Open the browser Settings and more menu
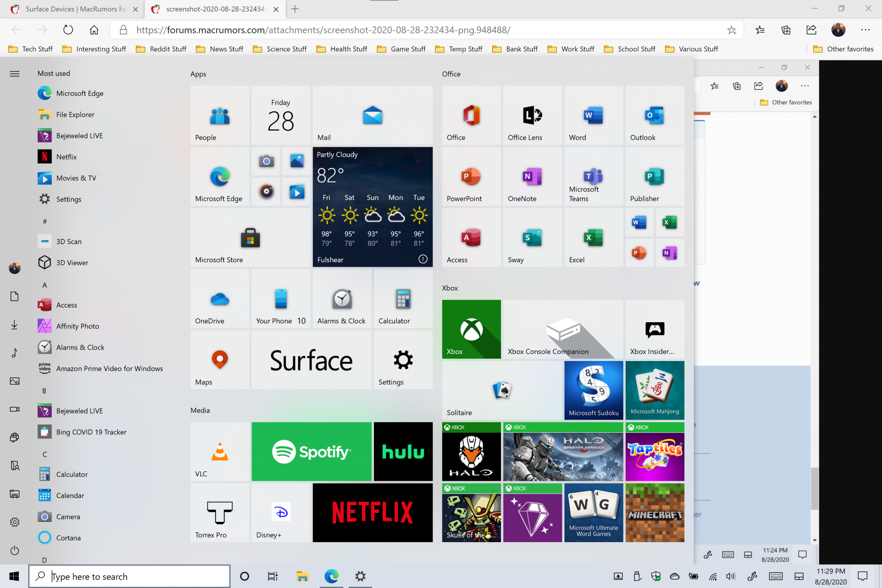The image size is (882, 588). (x=865, y=30)
